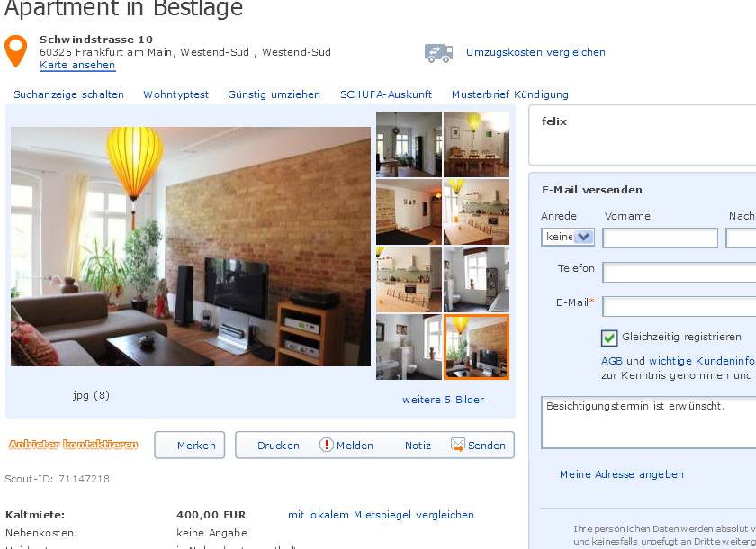Click the Telefon input field

tap(679, 273)
